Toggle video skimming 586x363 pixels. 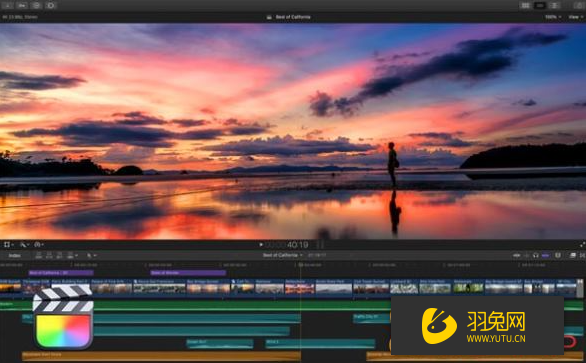click(516, 256)
